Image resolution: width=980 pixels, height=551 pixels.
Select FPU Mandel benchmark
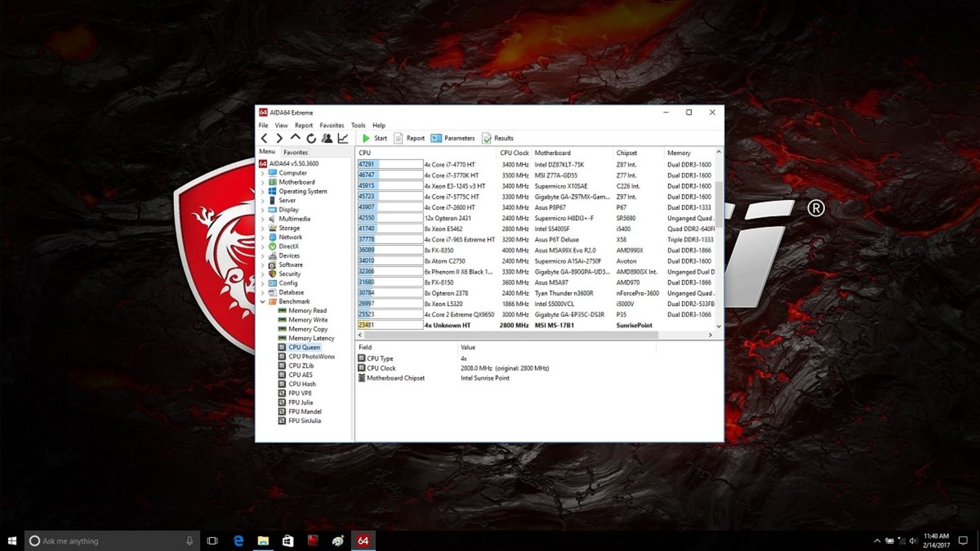(x=305, y=412)
